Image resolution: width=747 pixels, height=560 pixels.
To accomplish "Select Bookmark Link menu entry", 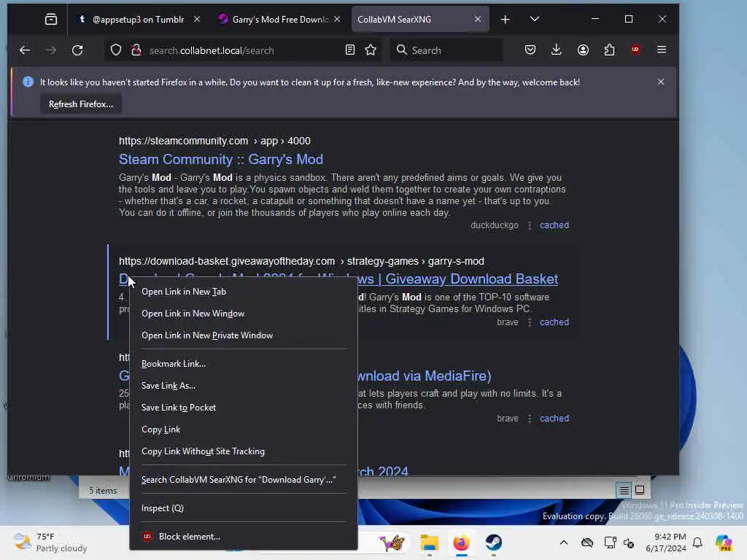I will coord(244,364).
